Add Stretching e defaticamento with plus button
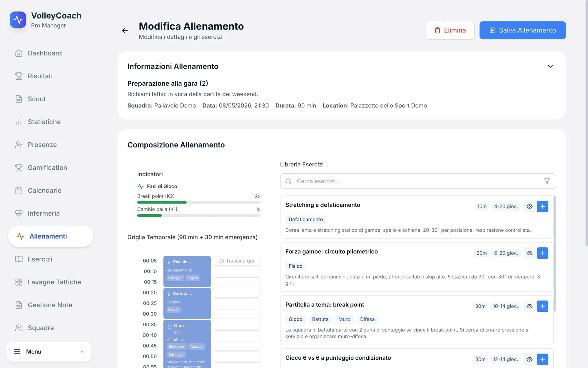 (542, 206)
